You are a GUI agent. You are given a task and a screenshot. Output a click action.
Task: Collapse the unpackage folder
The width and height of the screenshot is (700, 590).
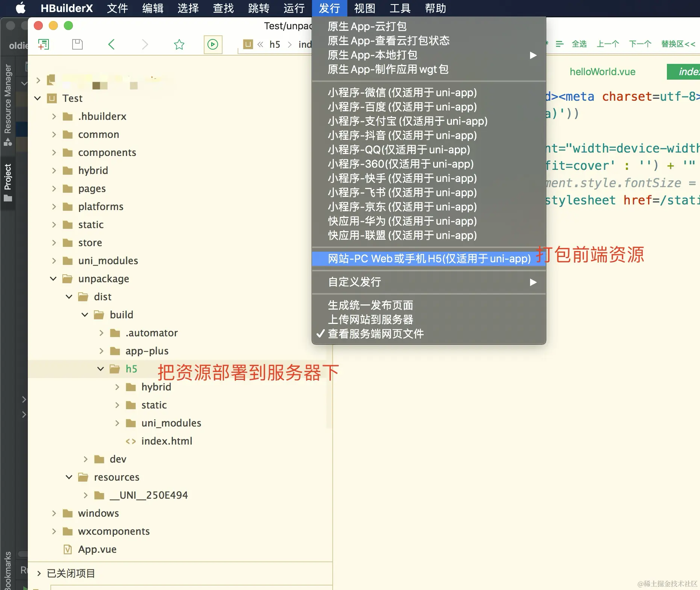pyautogui.click(x=53, y=279)
